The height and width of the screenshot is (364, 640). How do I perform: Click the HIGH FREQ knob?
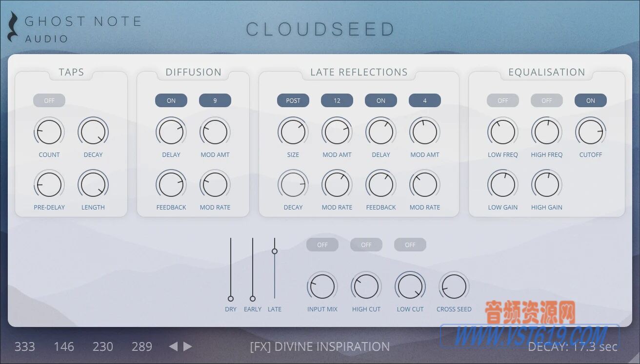pos(547,132)
